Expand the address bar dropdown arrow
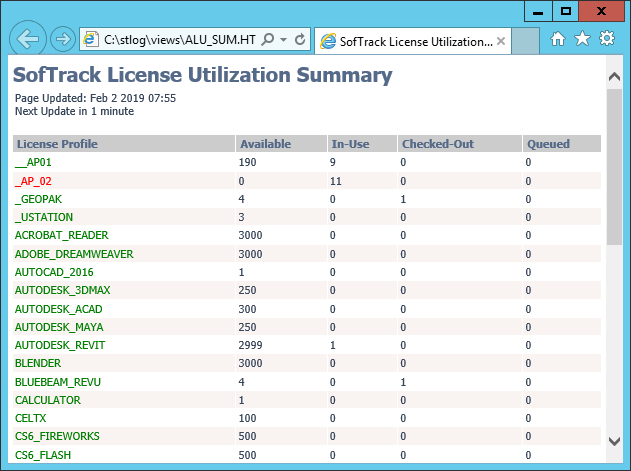 coord(283,39)
